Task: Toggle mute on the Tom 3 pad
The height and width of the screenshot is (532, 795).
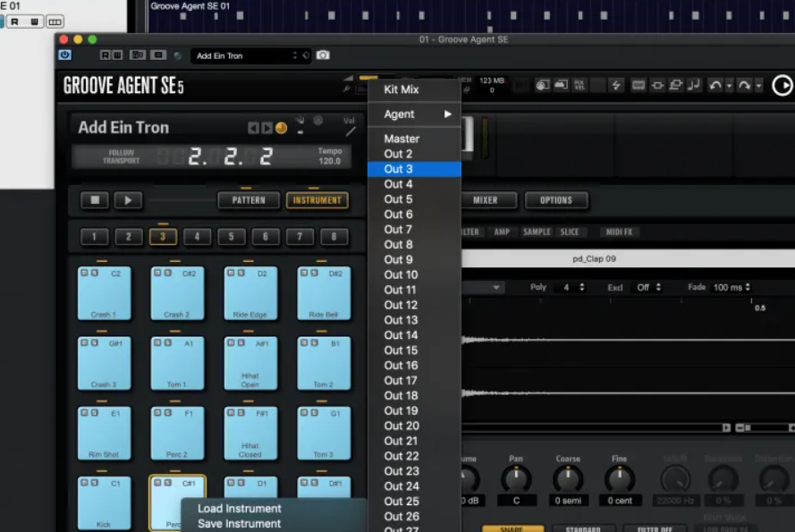Action: [304, 413]
